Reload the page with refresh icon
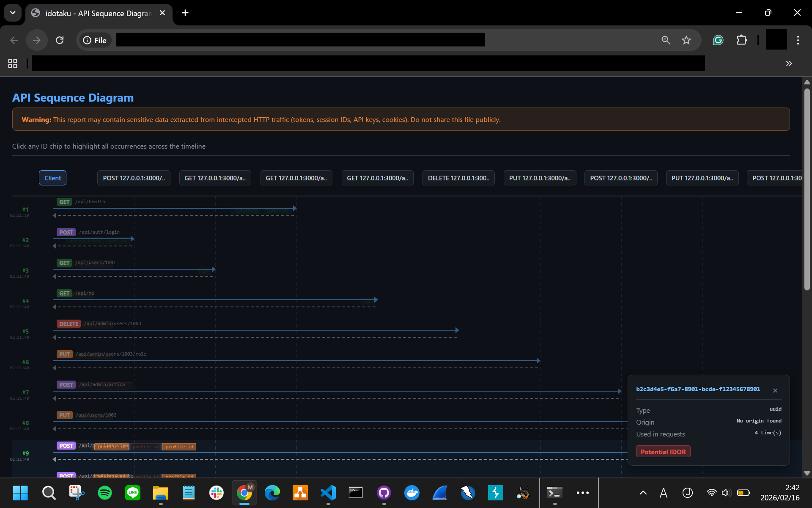 pos(60,40)
